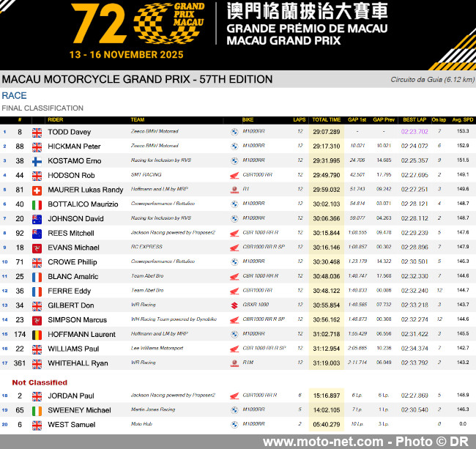Click the BEST LAP column header
Screen dimensions: 476x449
(414, 119)
